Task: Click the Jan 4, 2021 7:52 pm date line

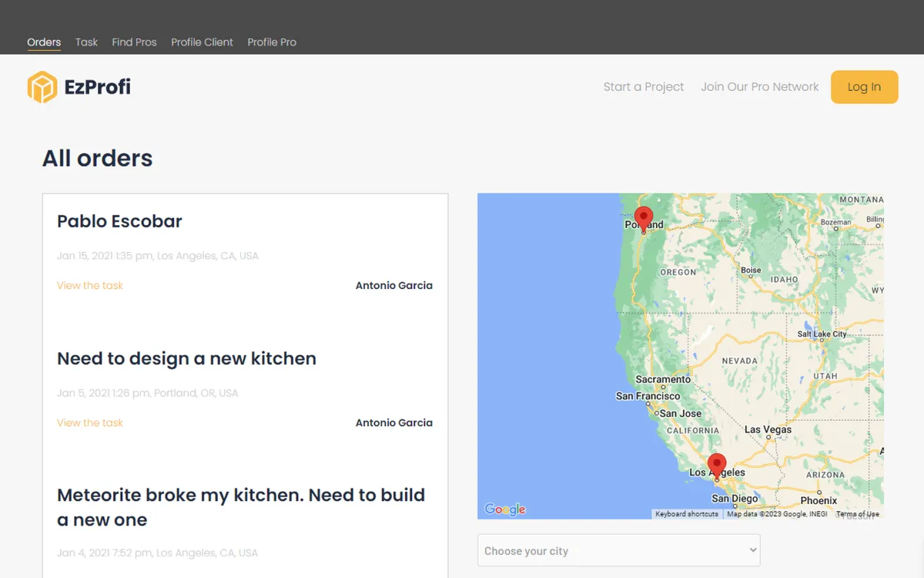Action: [157, 553]
